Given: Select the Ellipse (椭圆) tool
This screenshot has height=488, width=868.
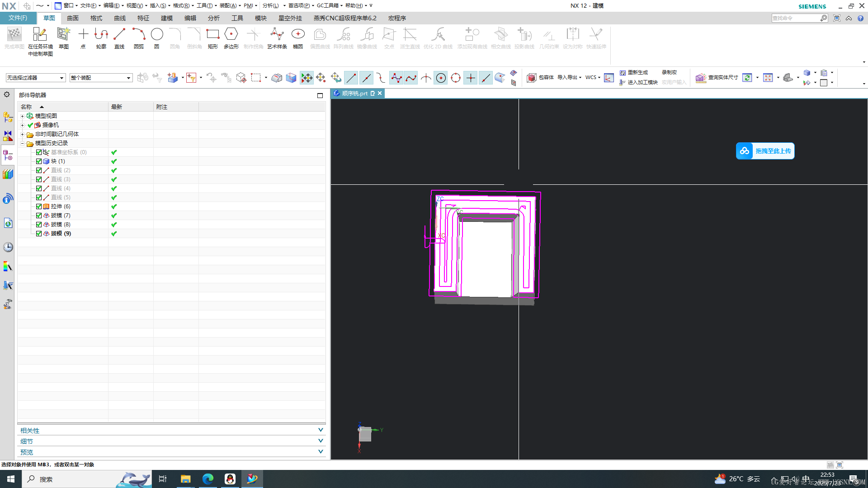Looking at the screenshot, I should pos(298,38).
